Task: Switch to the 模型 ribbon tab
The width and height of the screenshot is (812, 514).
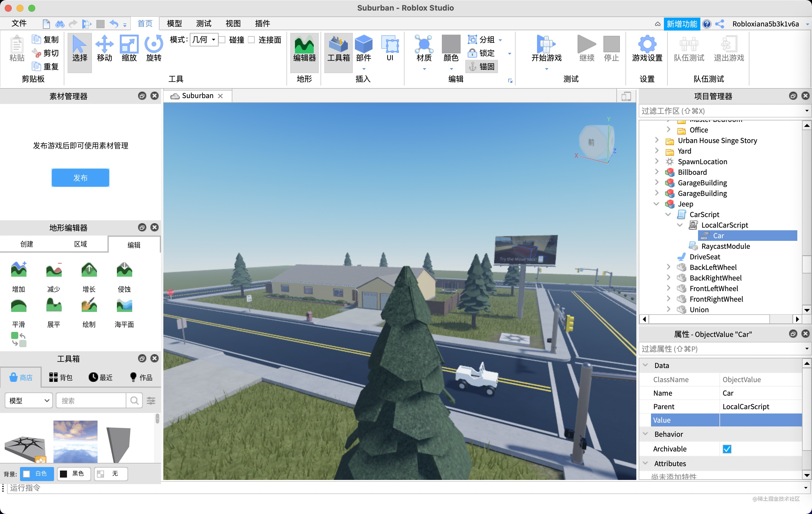Action: pyautogui.click(x=174, y=23)
